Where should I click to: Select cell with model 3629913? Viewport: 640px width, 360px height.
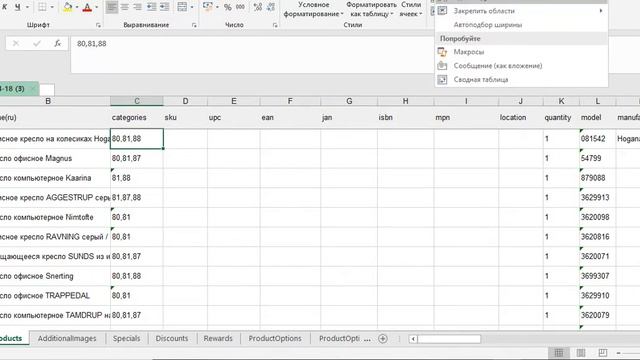coord(598,198)
